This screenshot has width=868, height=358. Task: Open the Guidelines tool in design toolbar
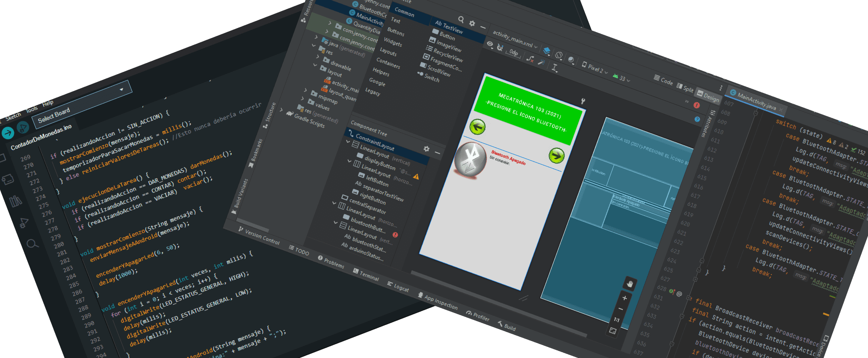(x=555, y=67)
